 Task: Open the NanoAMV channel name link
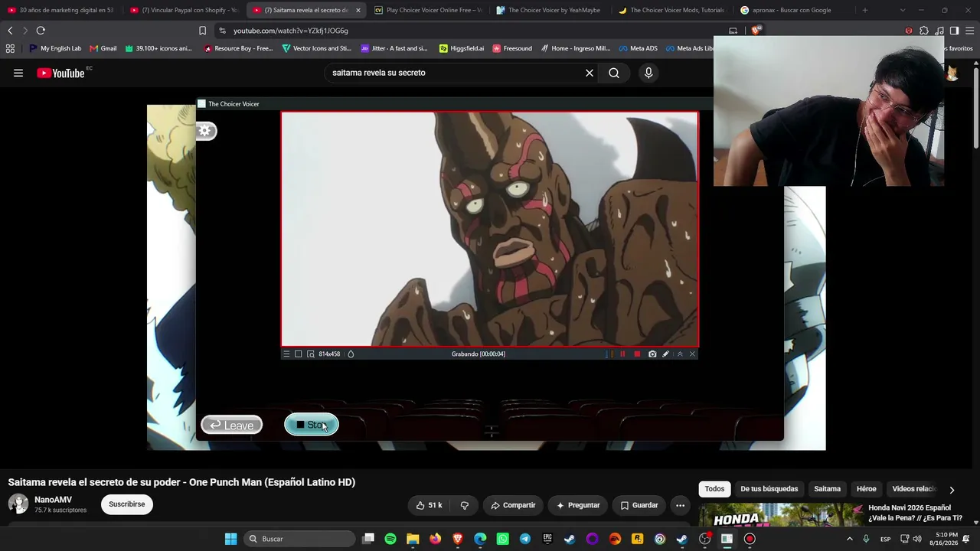click(x=53, y=500)
